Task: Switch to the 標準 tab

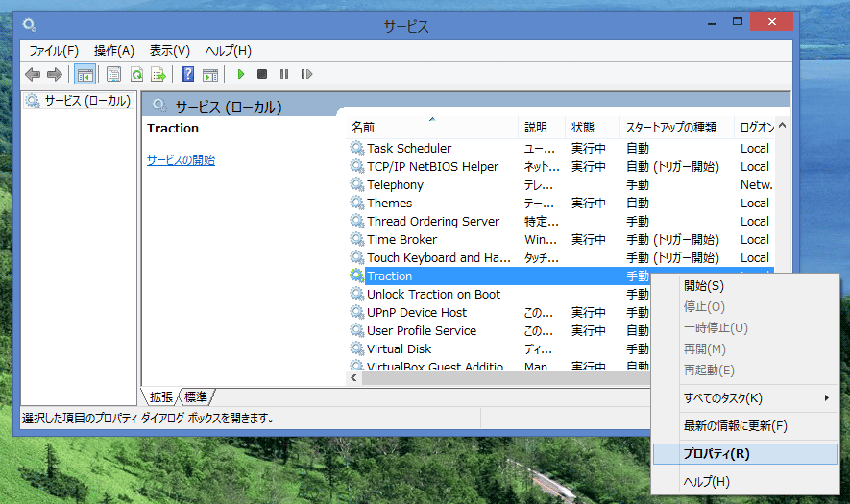Action: [196, 397]
